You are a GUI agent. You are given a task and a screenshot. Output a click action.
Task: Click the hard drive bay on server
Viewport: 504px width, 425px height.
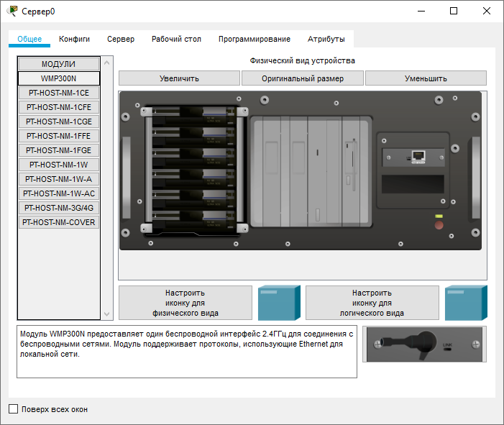(x=194, y=171)
